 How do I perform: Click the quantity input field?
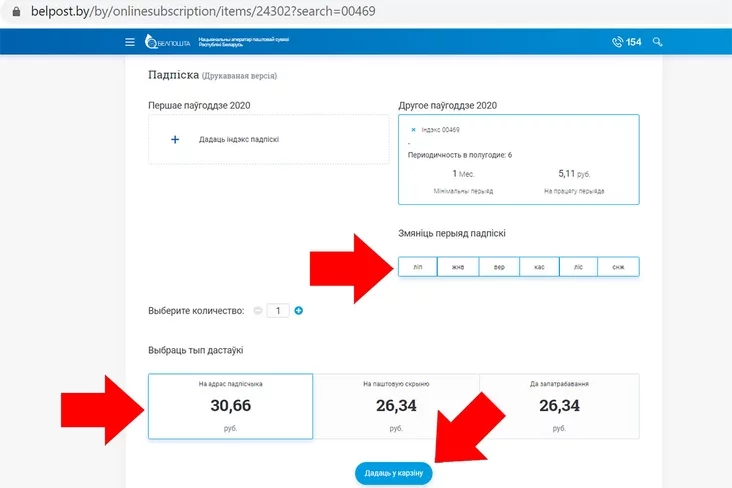277,311
